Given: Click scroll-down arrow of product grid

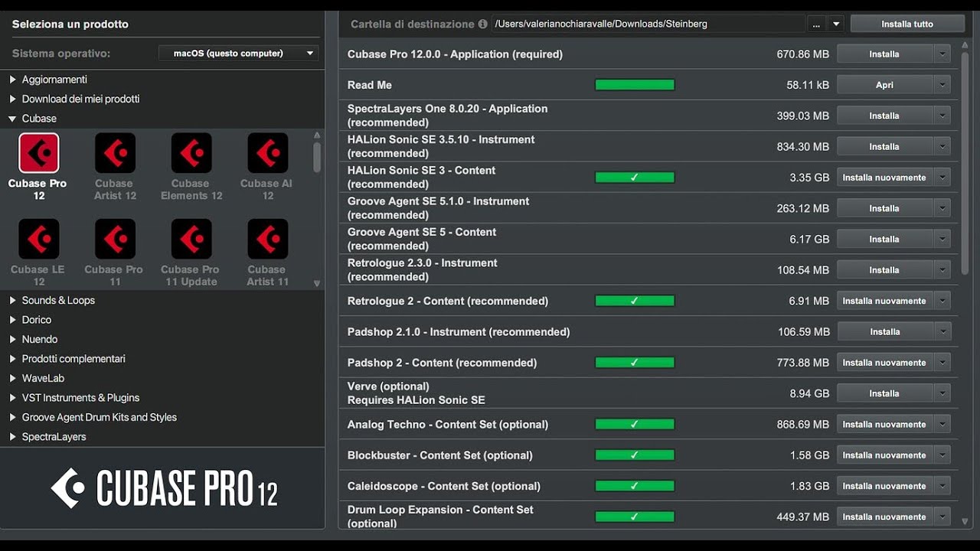Looking at the screenshot, I should 317,283.
